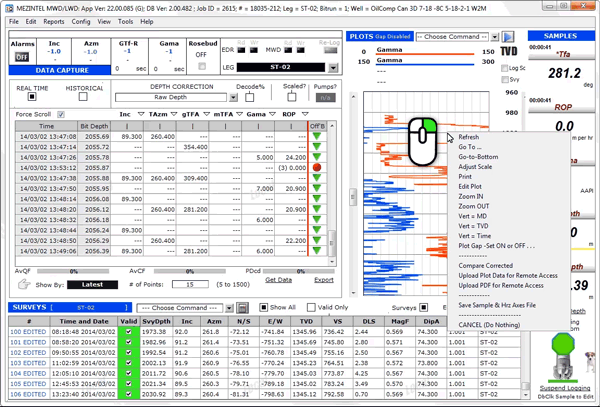
Task: Click the Suspend Logging link
Action: coord(565,388)
